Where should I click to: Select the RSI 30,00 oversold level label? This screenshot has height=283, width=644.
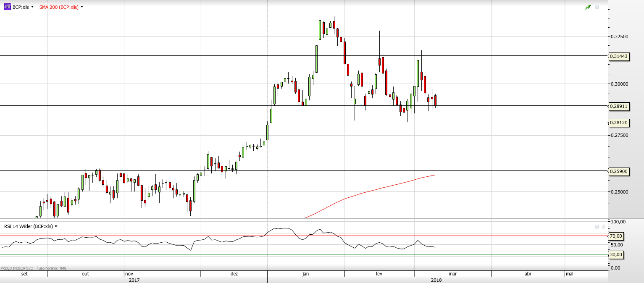[616, 254]
